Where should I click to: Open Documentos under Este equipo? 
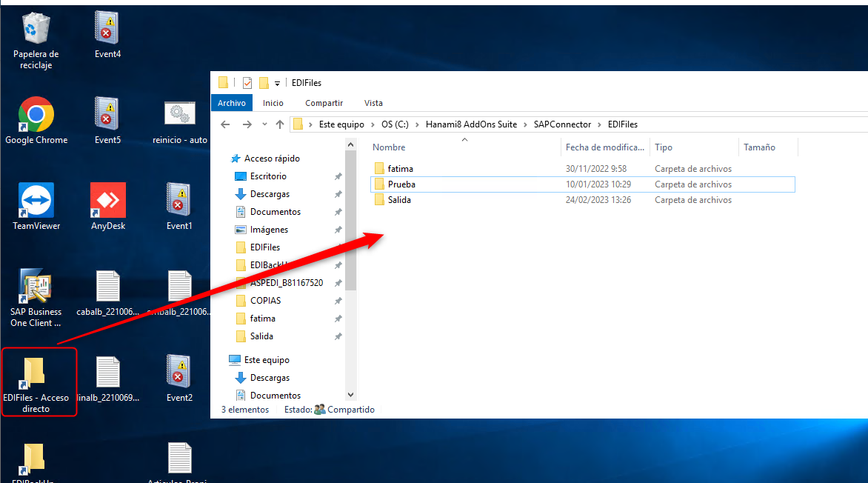(x=275, y=396)
